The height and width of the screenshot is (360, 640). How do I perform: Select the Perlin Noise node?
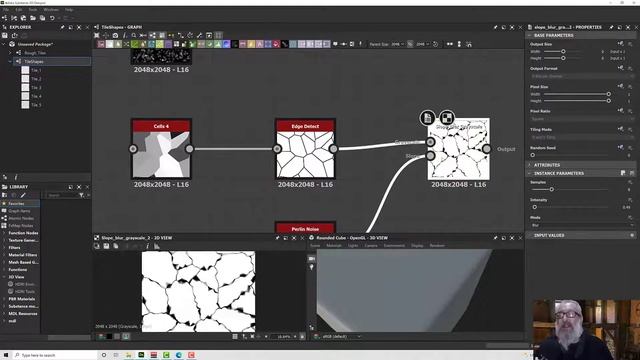pos(305,228)
